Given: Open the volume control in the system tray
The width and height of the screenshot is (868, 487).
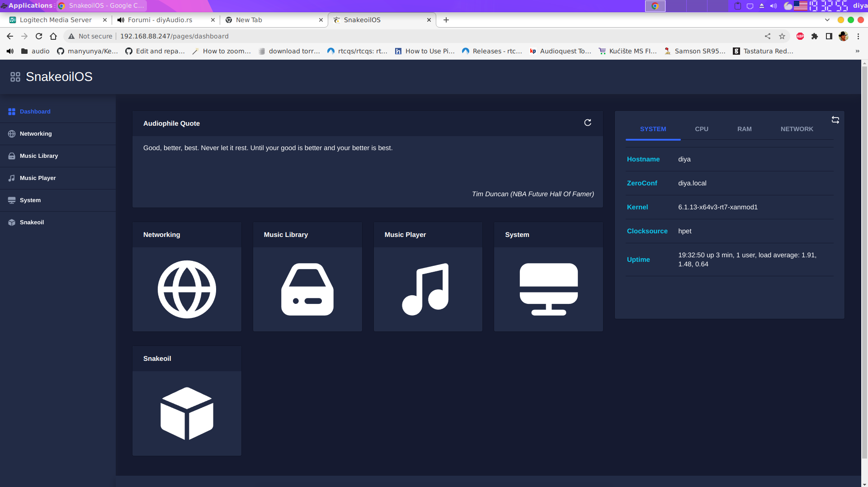Looking at the screenshot, I should [x=774, y=6].
